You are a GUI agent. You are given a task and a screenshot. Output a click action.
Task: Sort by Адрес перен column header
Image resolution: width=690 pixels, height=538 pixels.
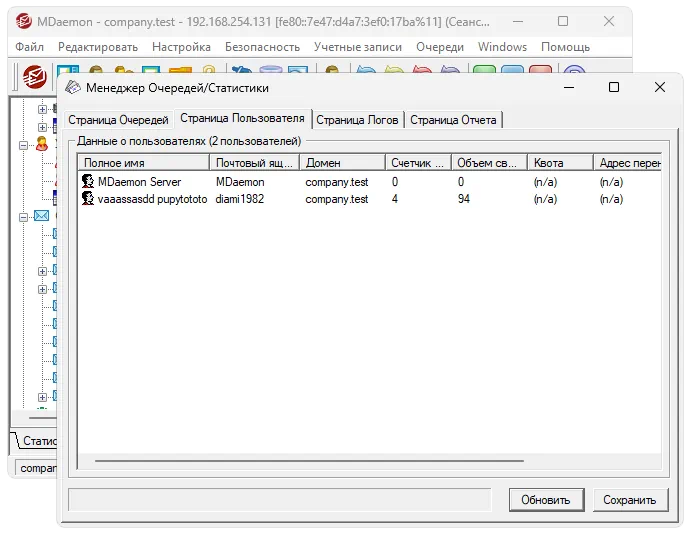tap(628, 163)
